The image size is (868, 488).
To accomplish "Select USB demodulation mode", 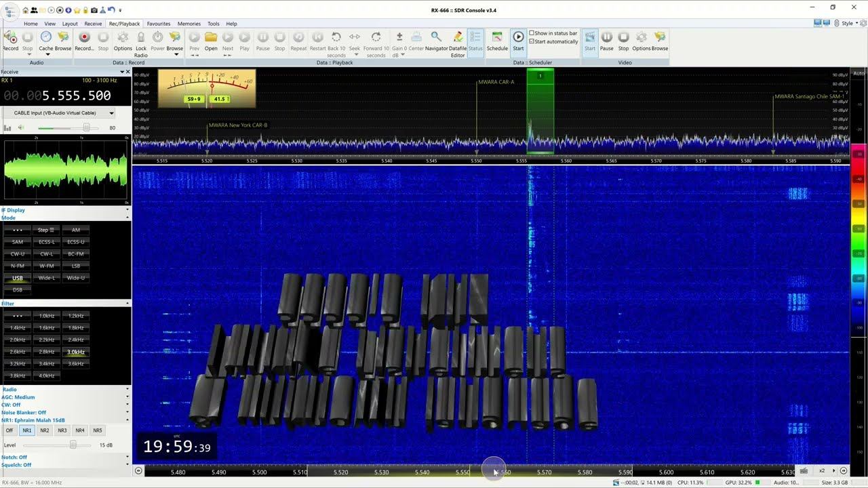I will coord(18,278).
